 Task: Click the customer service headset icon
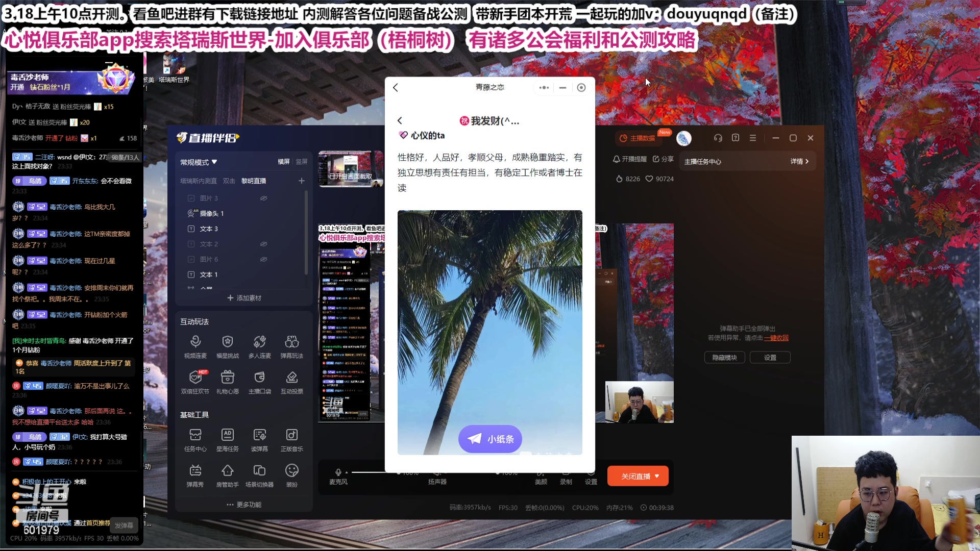[x=718, y=138]
